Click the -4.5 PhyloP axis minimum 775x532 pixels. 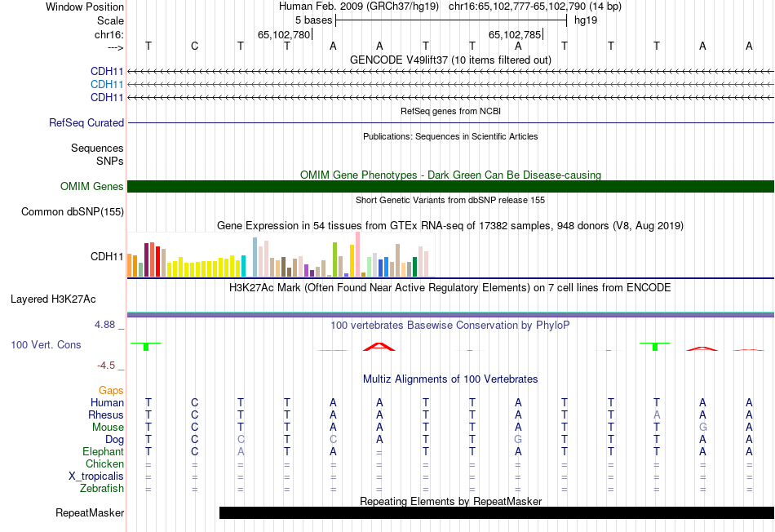[106, 366]
